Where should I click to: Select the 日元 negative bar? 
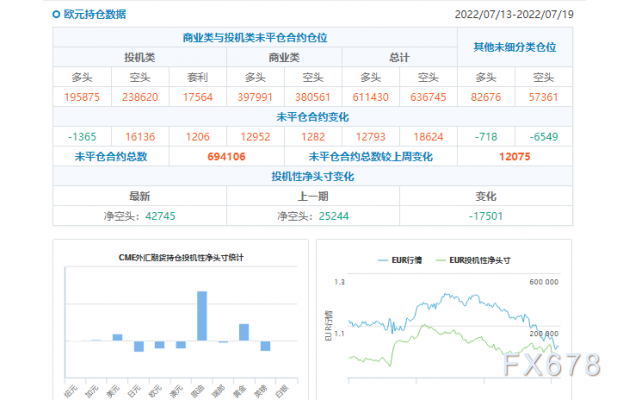pyautogui.click(x=139, y=346)
